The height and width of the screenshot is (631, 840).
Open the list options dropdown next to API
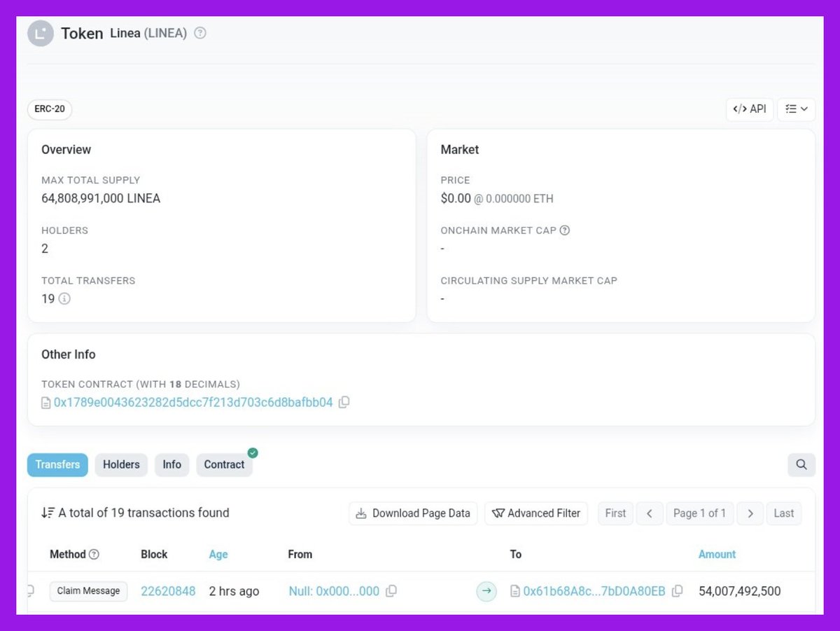tap(797, 109)
